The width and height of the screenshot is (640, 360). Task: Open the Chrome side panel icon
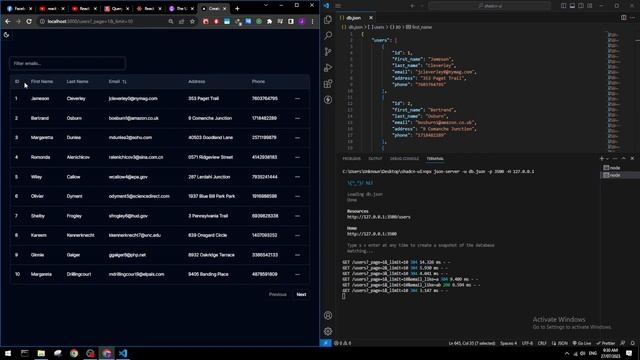[x=291, y=21]
